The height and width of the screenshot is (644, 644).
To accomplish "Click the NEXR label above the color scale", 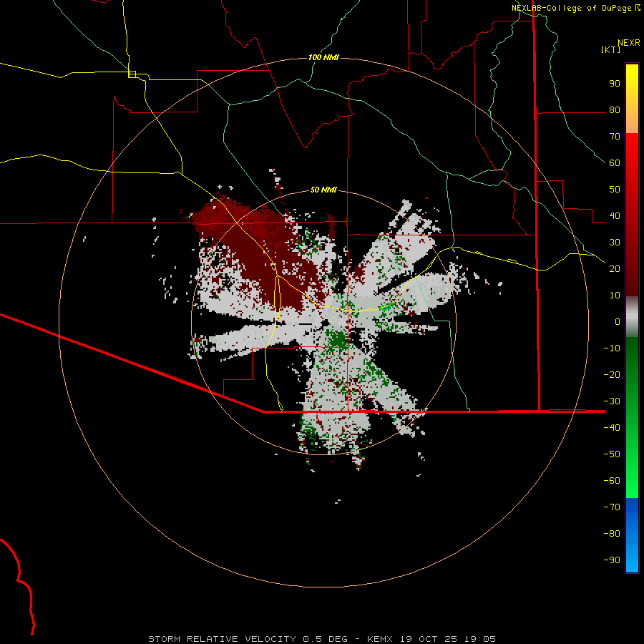I will coord(629,43).
